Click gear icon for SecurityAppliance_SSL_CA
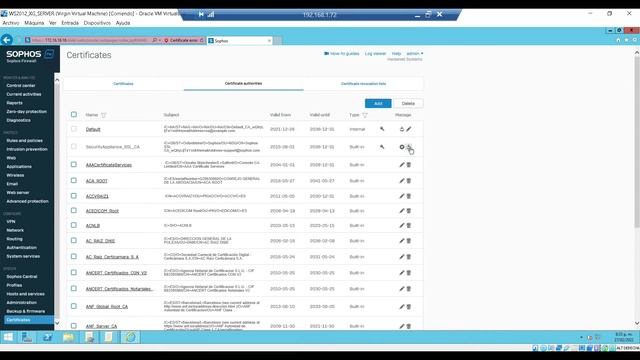 [x=402, y=147]
